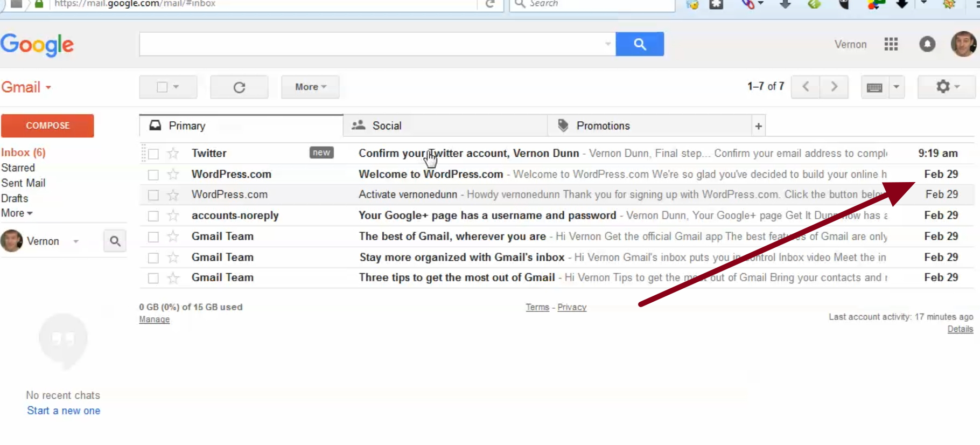Select the accounts-noreply email checkbox
980x445 pixels.
coord(153,216)
